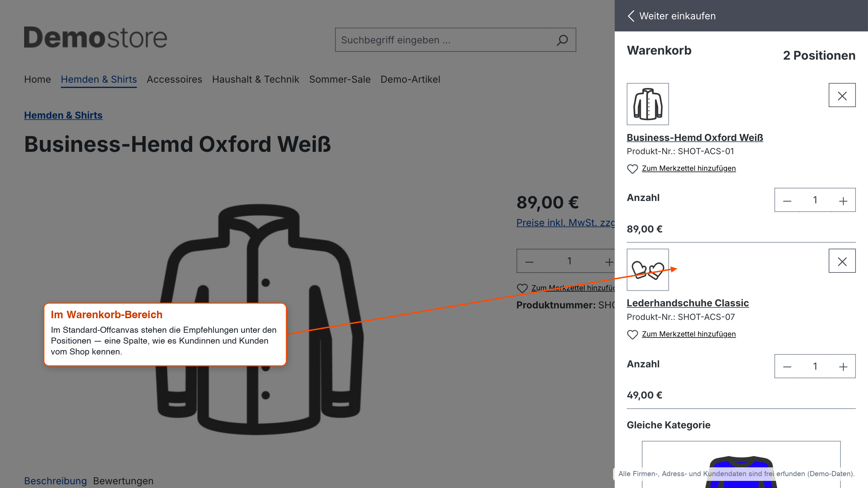This screenshot has width=868, height=488.
Task: Switch to the Bewertungen tab
Action: [x=123, y=481]
